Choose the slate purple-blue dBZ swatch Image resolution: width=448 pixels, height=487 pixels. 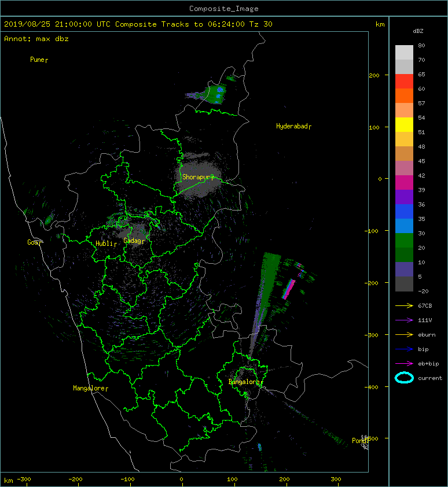pos(404,269)
